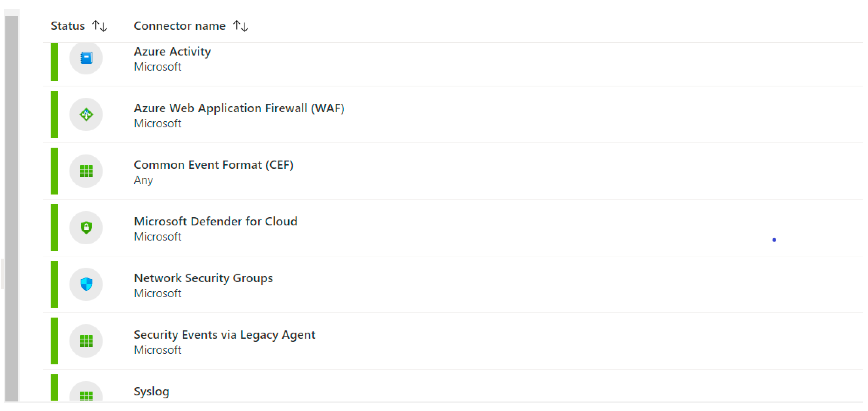
Task: Select Common Event Format (CEF) connector
Action: (x=213, y=165)
